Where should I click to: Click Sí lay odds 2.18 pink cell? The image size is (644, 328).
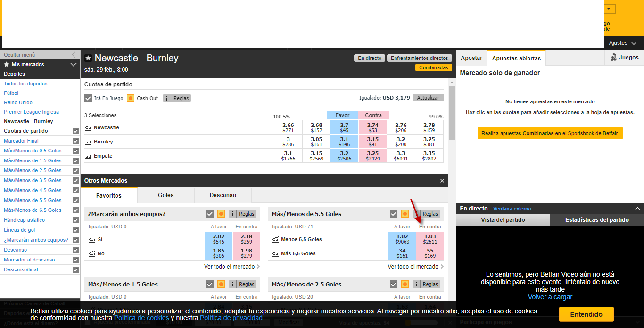(x=247, y=239)
